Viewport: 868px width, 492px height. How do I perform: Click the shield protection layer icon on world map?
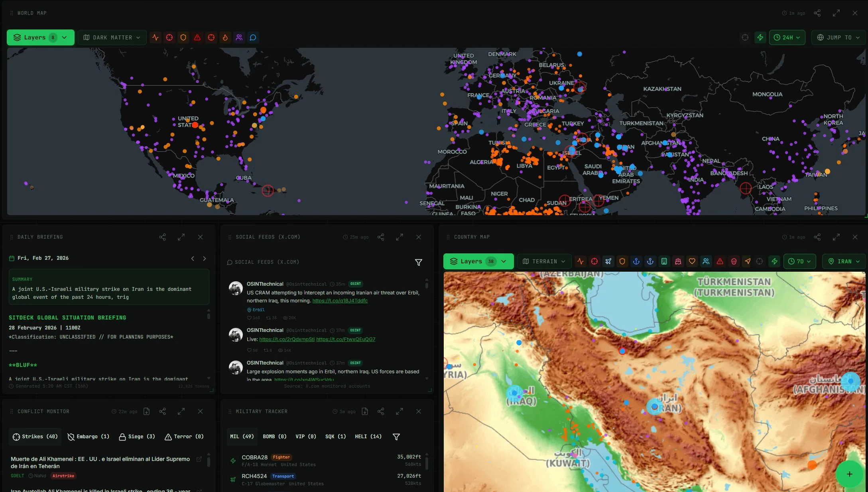183,37
